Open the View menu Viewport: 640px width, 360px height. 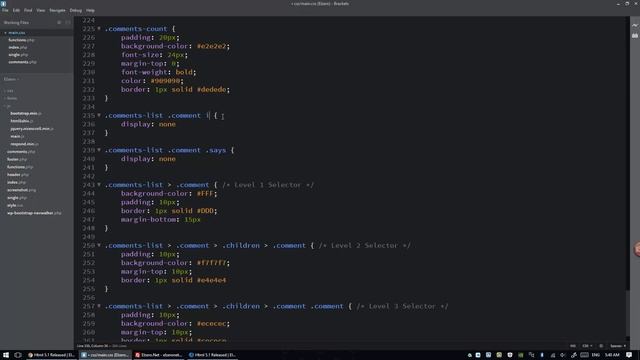click(41, 10)
